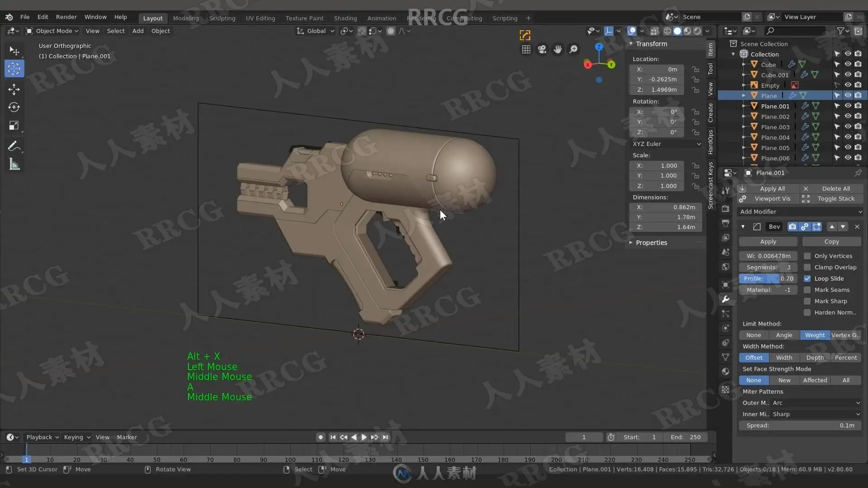The width and height of the screenshot is (868, 488).
Task: Click the Apply All modifiers button
Action: [772, 188]
